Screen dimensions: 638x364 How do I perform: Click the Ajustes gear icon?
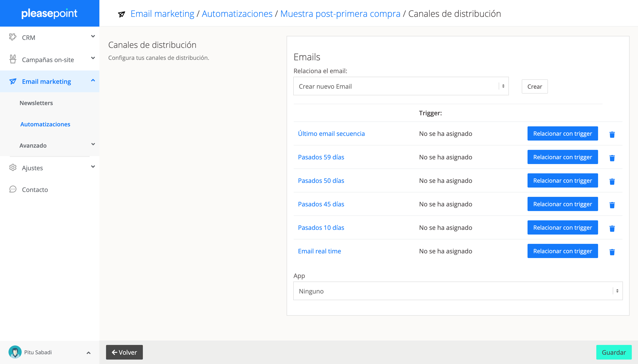[x=12, y=168]
